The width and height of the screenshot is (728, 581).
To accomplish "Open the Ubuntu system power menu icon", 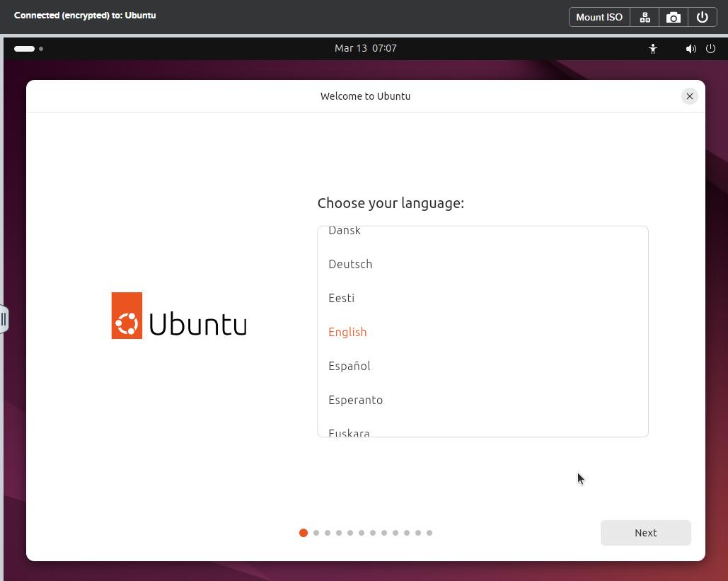I will pyautogui.click(x=710, y=48).
